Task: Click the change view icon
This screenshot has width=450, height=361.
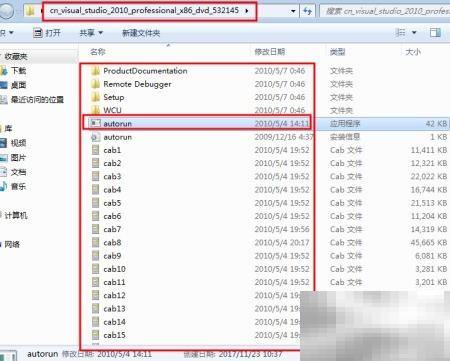Action: coord(400,33)
